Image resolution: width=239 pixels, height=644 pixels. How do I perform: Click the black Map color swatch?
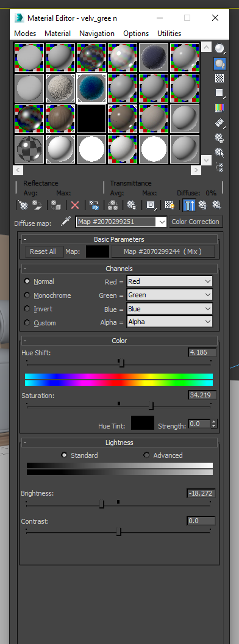[x=98, y=251]
